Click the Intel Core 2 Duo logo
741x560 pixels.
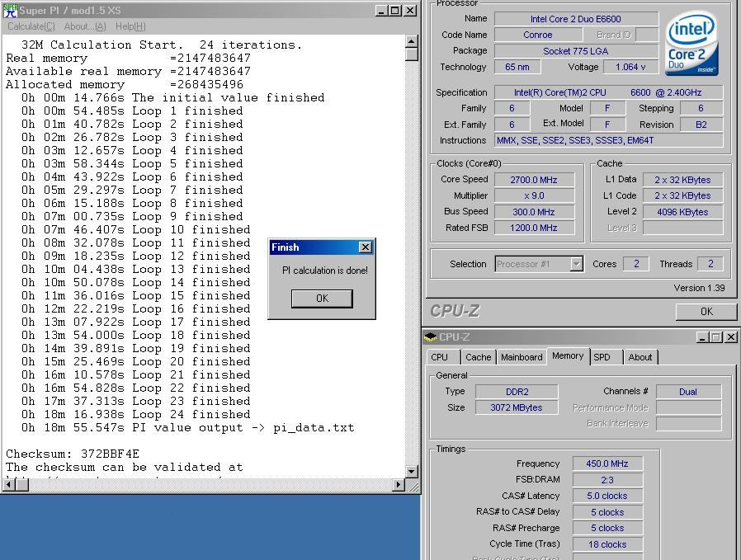click(x=692, y=45)
